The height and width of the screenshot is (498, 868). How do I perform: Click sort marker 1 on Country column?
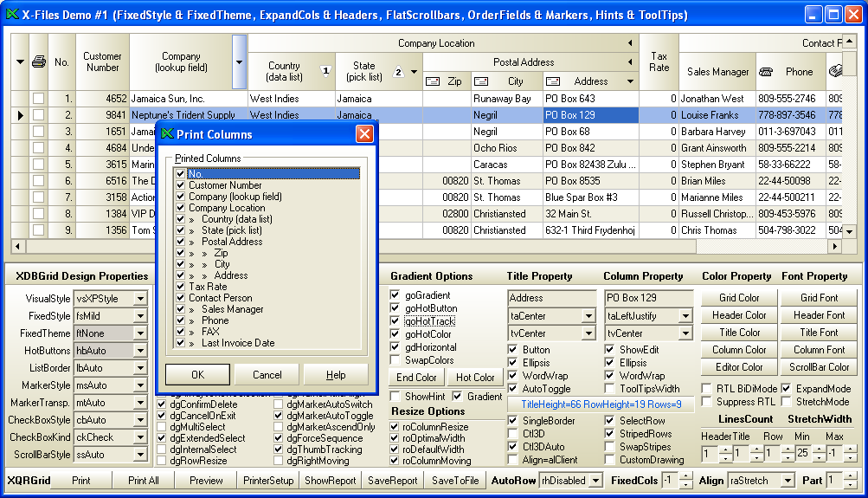325,71
